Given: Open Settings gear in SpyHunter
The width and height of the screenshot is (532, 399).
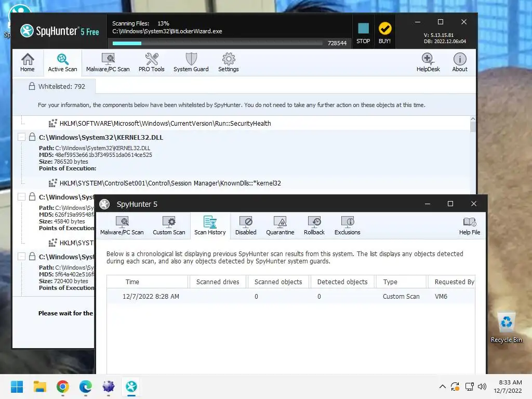Looking at the screenshot, I should [x=229, y=63].
